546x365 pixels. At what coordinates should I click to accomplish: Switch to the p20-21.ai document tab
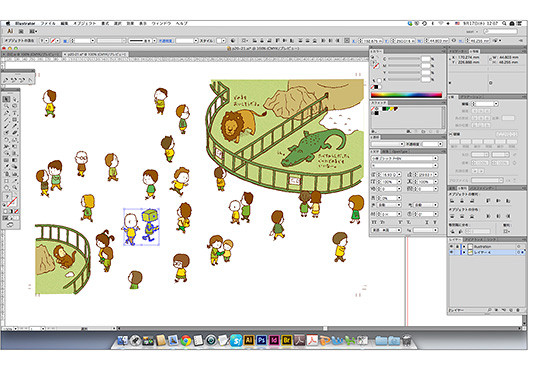pos(96,55)
